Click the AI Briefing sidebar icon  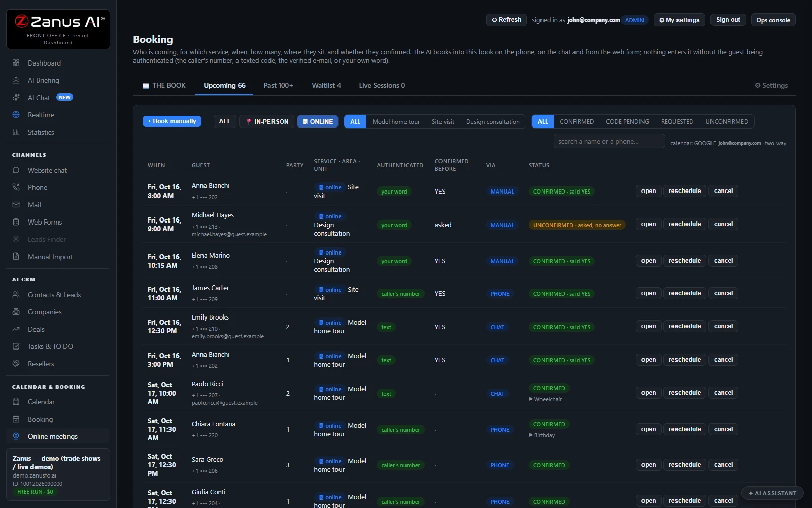[16, 80]
